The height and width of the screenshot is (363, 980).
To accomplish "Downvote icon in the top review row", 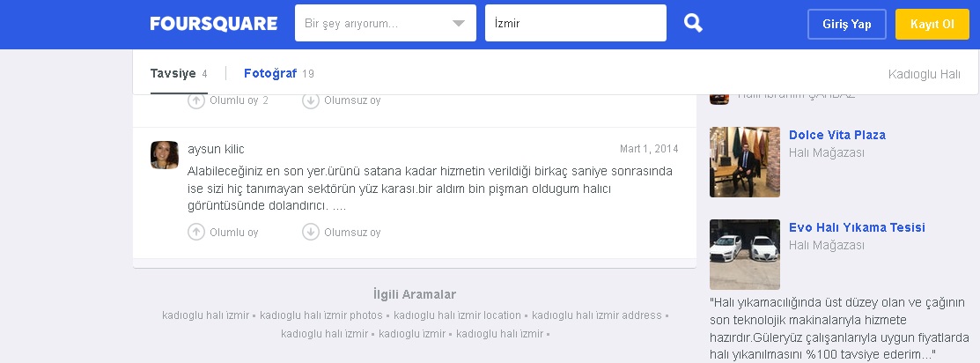I will pos(311,100).
